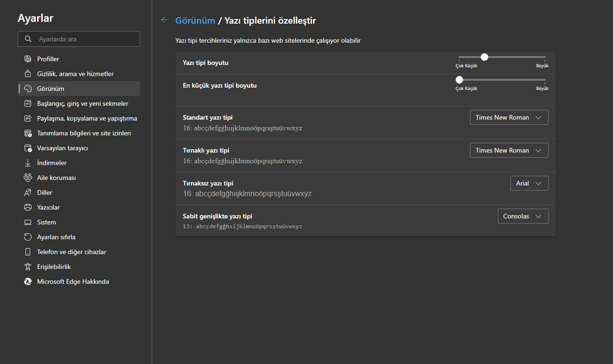Click the lock icon for Gizlilik settings

coord(28,74)
